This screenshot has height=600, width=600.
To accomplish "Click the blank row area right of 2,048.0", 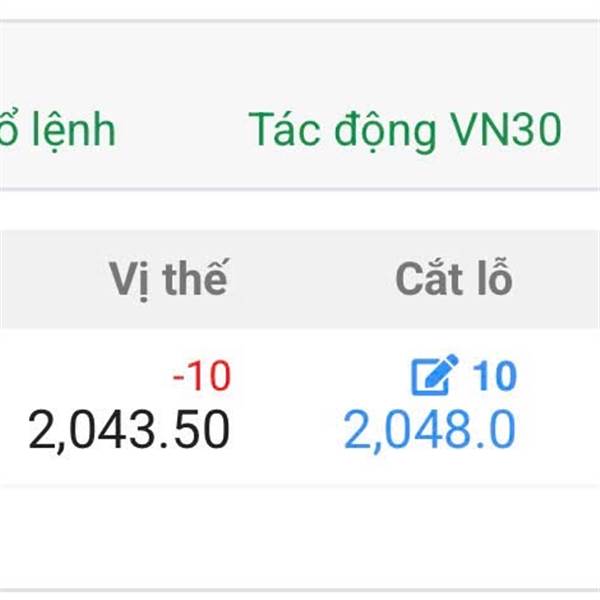I will (559, 408).
